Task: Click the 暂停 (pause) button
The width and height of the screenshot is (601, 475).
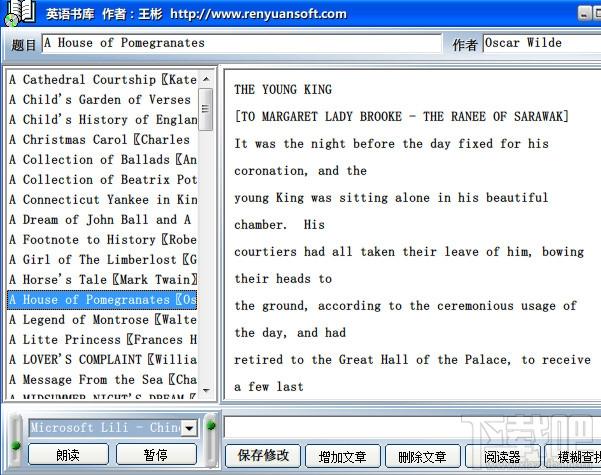Action: [156, 455]
